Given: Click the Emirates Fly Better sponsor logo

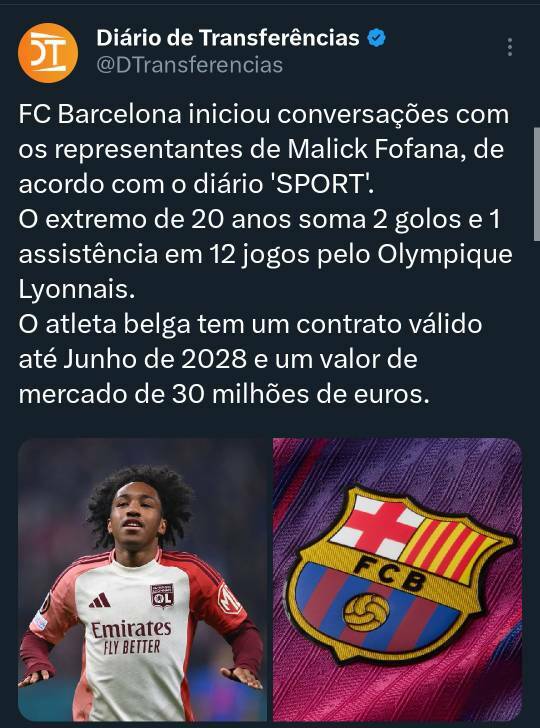Looking at the screenshot, I should point(131,637).
